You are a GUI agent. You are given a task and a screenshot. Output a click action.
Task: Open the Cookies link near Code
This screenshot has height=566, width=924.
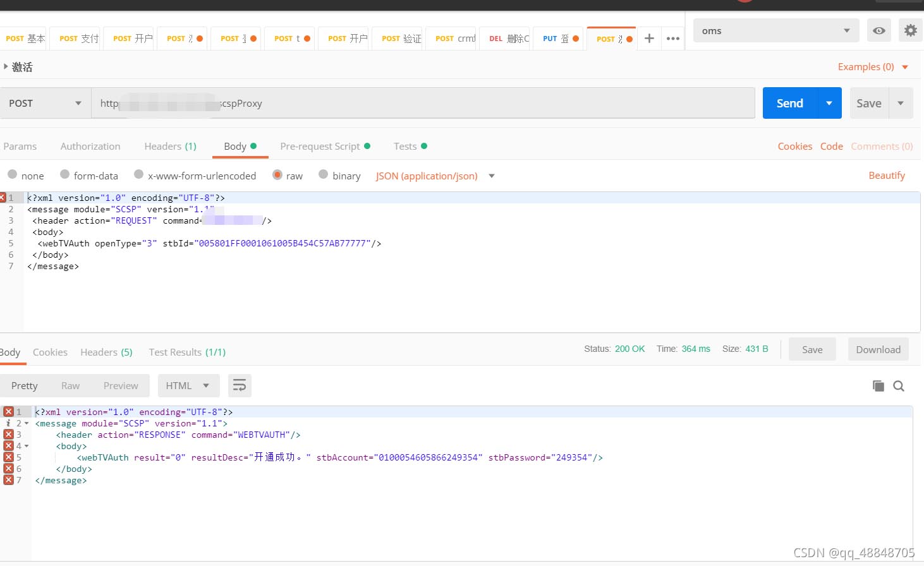(x=795, y=146)
